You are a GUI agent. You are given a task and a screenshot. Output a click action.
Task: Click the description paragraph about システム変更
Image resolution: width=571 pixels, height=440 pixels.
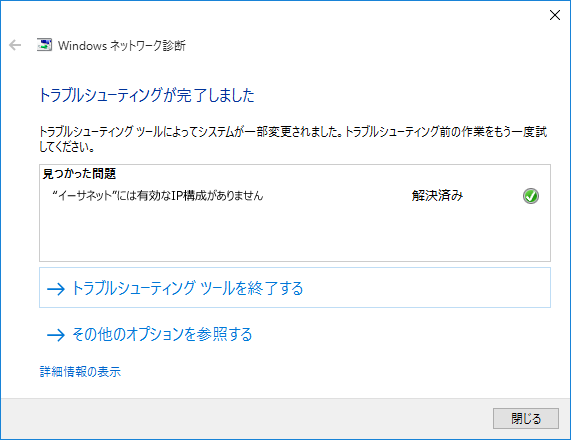[x=293, y=139]
